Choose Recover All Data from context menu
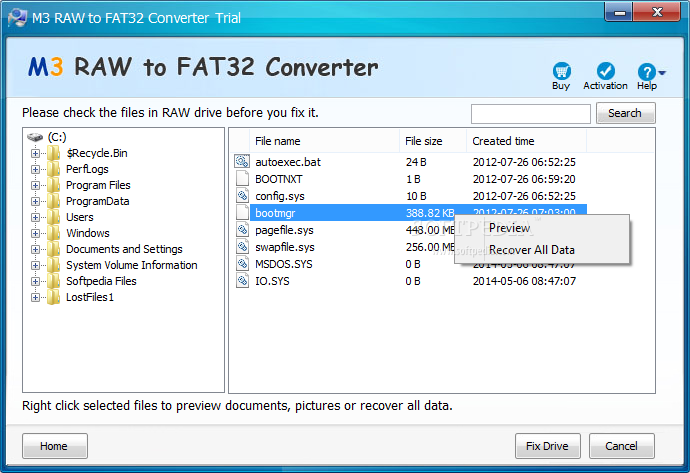The height and width of the screenshot is (473, 690). click(542, 250)
